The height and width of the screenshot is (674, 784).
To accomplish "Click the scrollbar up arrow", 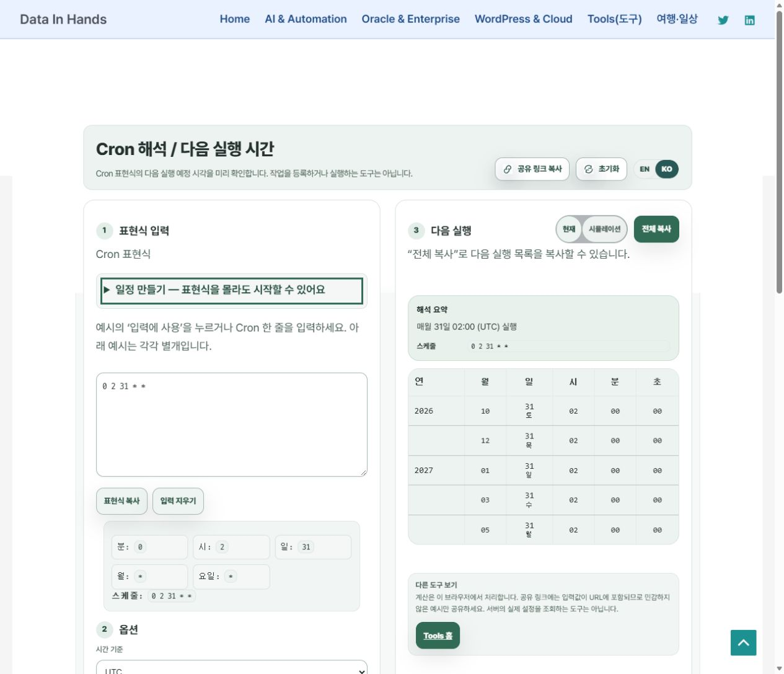I will pos(780,5).
